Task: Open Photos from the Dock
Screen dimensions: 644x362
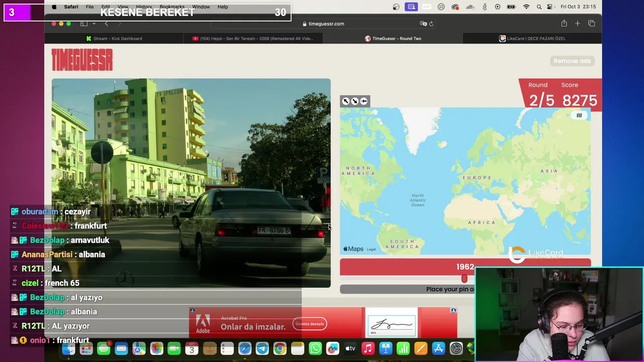Action: coord(156,348)
